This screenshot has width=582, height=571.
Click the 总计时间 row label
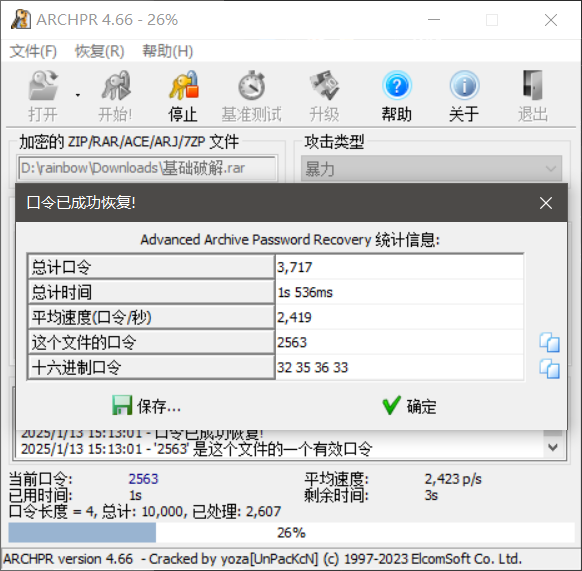tap(151, 292)
